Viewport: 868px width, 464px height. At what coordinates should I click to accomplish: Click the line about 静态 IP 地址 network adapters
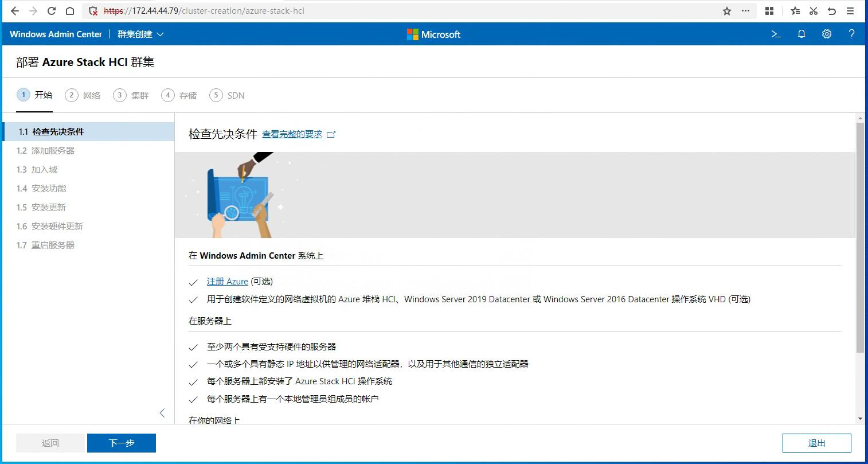point(367,364)
